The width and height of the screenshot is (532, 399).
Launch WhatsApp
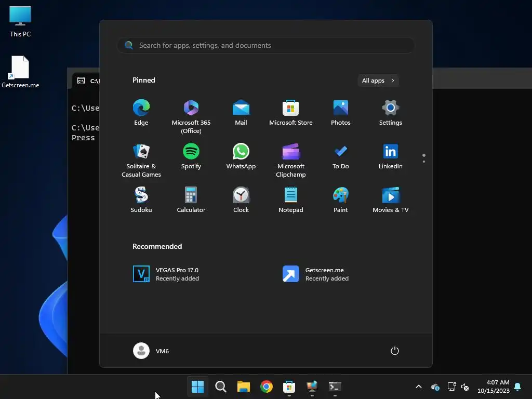(x=241, y=157)
